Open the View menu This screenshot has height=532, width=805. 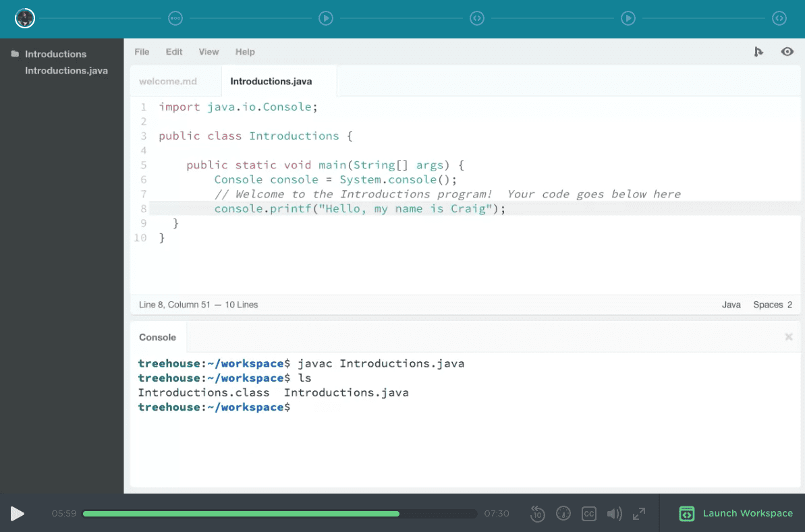[209, 51]
